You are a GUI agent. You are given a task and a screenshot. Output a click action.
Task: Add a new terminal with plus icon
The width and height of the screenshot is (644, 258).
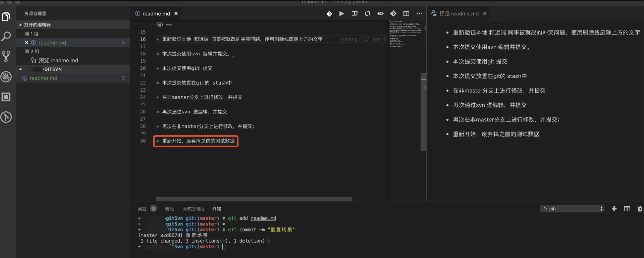point(614,209)
